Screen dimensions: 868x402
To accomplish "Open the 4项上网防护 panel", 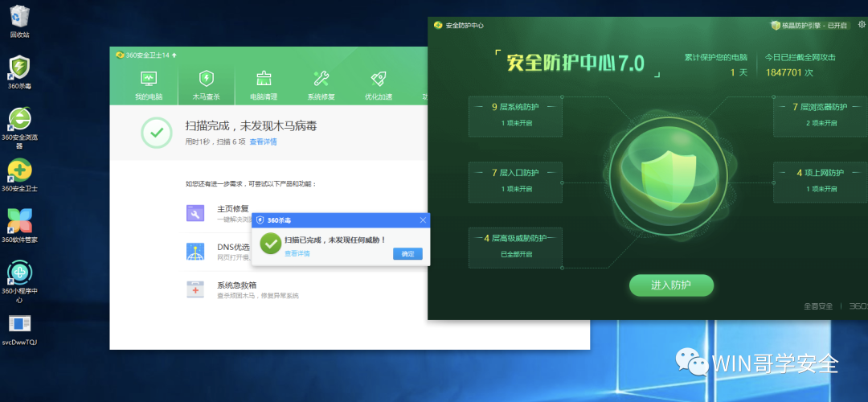I will pos(820,183).
